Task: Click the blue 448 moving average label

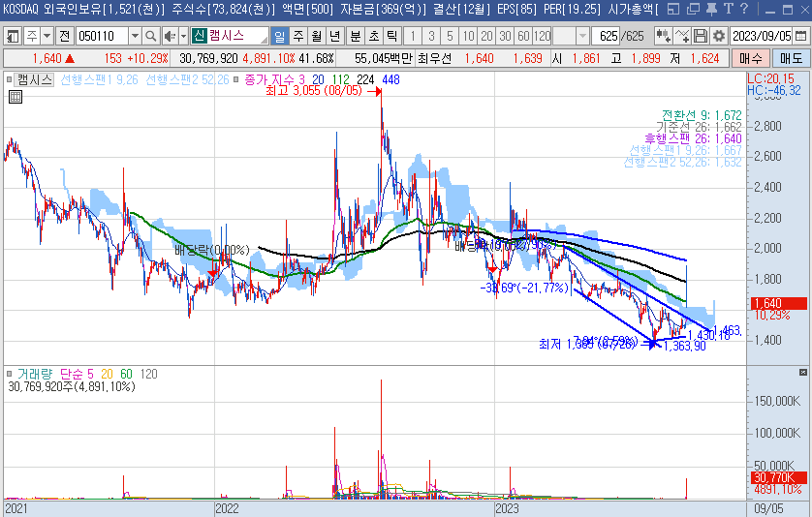Action: [390, 79]
